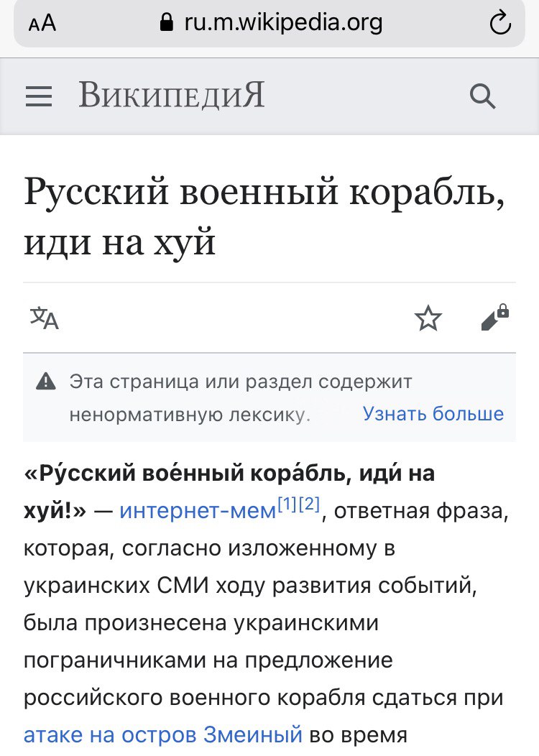Click the locked edit pencil icon

(x=494, y=317)
